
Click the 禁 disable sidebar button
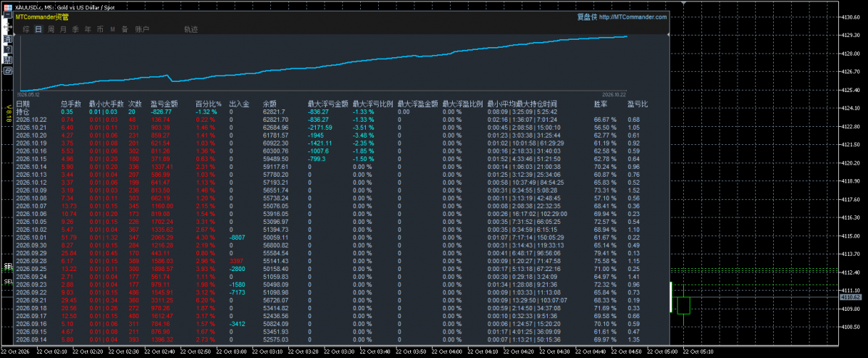tap(8, 59)
